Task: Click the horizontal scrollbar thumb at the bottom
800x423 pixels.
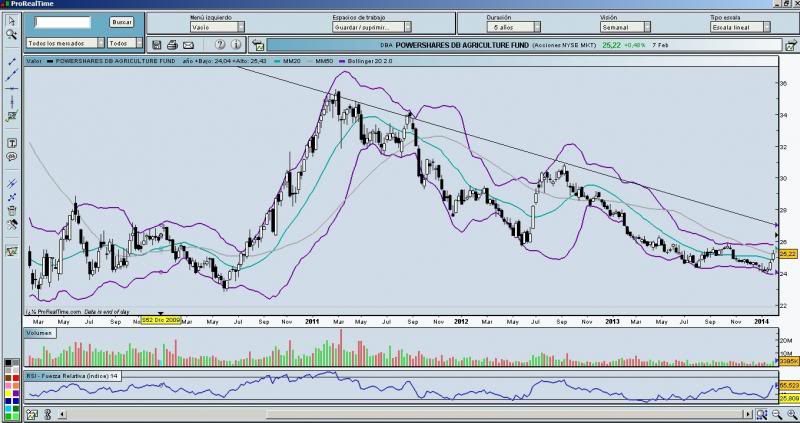Action: click(x=504, y=414)
